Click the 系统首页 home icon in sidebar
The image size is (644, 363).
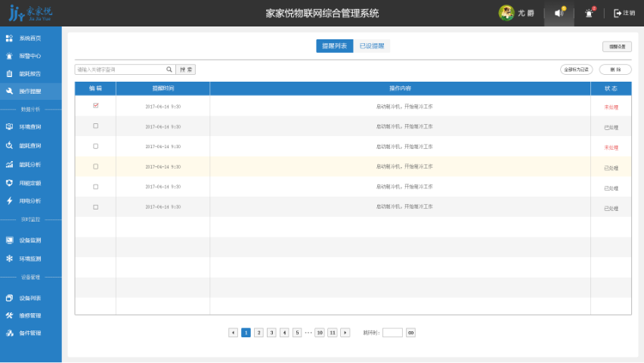[9, 38]
